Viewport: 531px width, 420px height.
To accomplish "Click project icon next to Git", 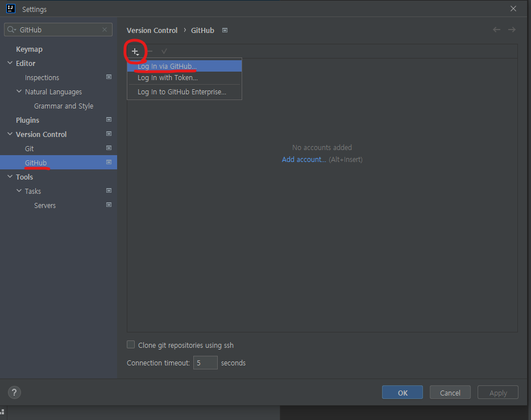I will (x=109, y=148).
